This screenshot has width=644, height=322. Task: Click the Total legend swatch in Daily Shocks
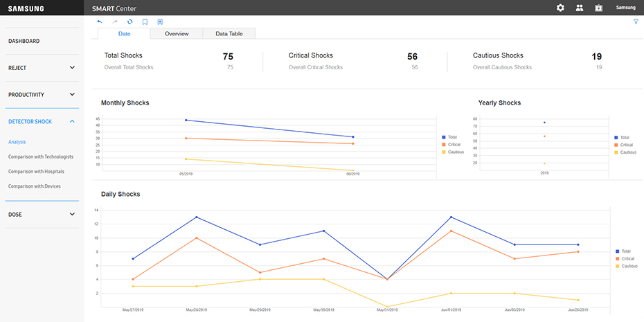[x=617, y=251]
